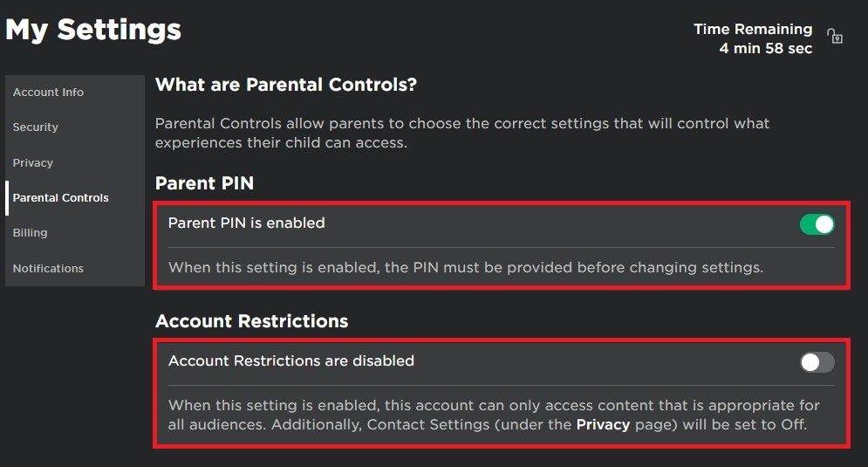Click the 'Account Restrictions are disabled' label
Screen dimensions: 868x467
pos(290,361)
